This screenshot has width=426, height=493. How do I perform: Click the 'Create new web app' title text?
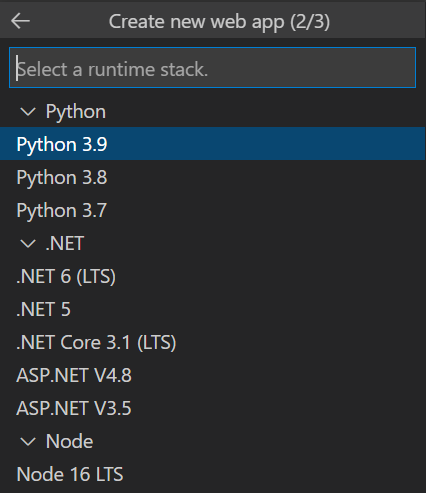(x=196, y=22)
